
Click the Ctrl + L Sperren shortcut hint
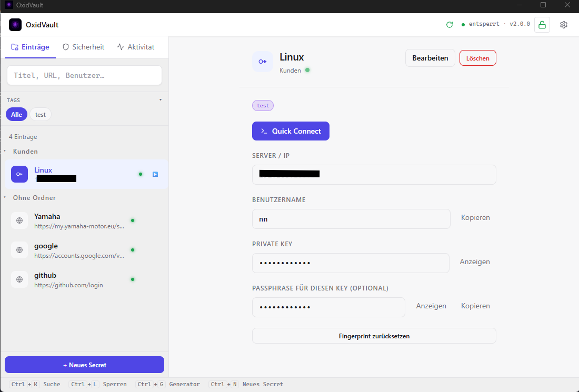click(x=98, y=384)
